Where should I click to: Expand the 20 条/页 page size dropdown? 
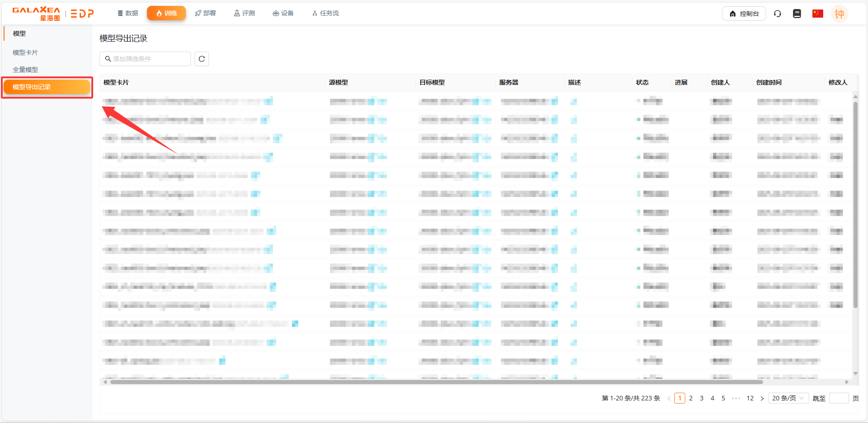tap(788, 398)
